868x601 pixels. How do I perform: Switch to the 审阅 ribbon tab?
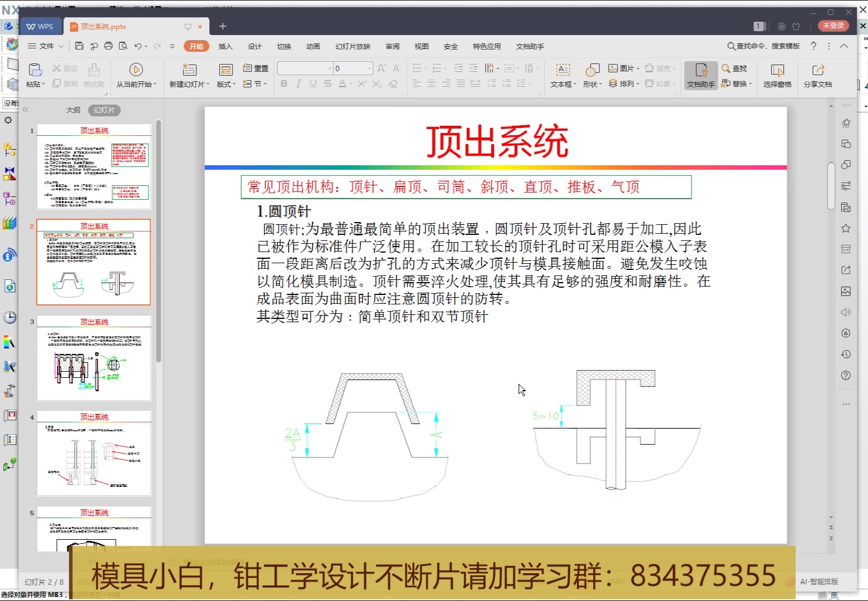click(x=392, y=46)
